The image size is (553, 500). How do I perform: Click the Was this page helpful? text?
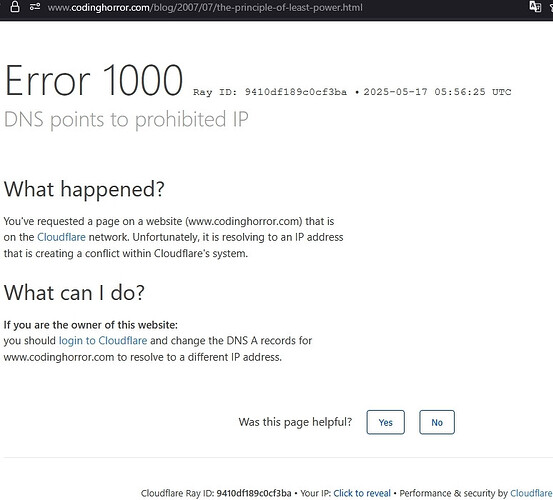pos(295,422)
